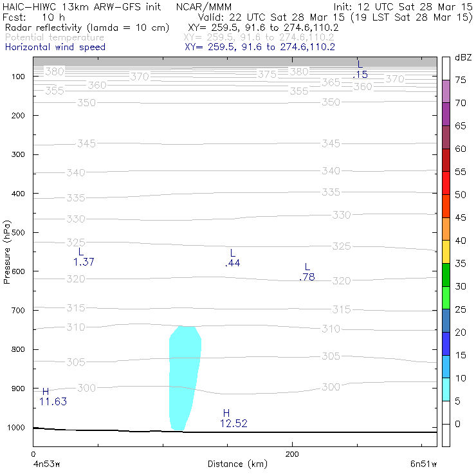Select the 70-75 dBZ light purple swatch
This screenshot has width=476, height=476.
(446, 91)
